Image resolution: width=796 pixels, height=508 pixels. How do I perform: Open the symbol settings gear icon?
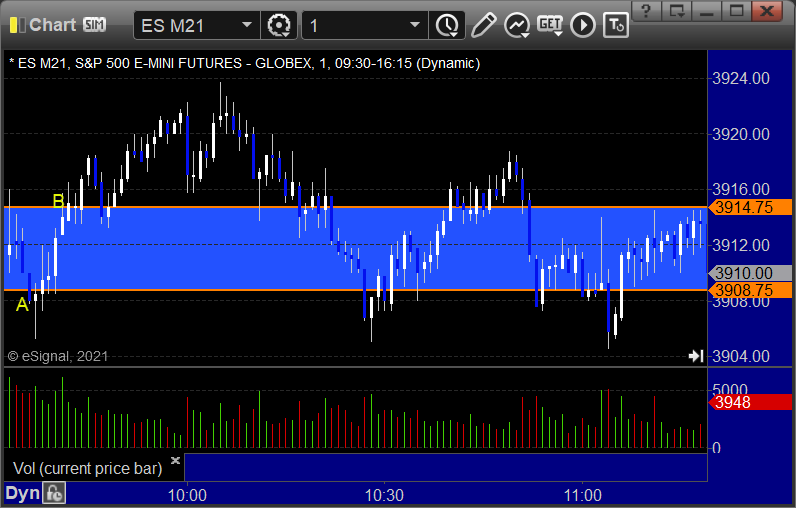click(279, 25)
